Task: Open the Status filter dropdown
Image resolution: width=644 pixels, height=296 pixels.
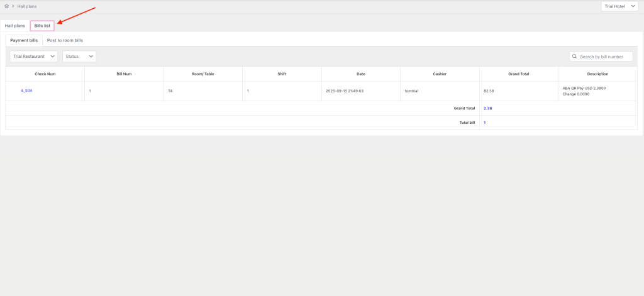Action: pyautogui.click(x=79, y=57)
